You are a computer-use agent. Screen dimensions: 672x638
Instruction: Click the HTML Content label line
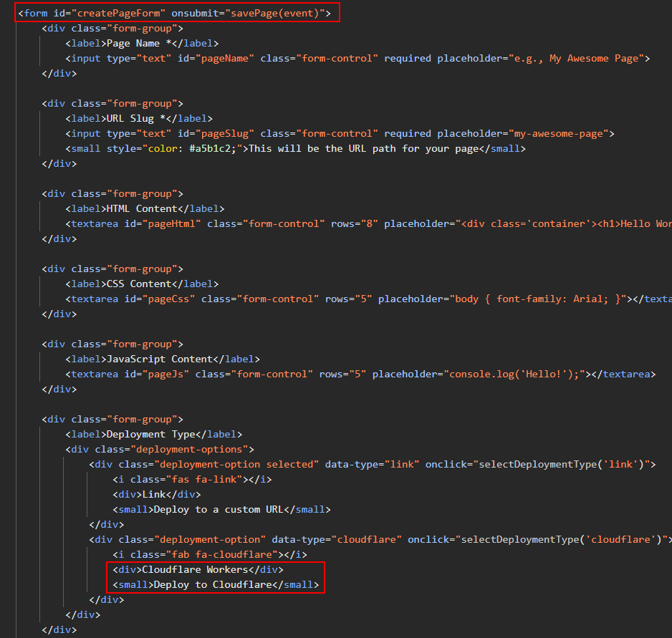145,208
